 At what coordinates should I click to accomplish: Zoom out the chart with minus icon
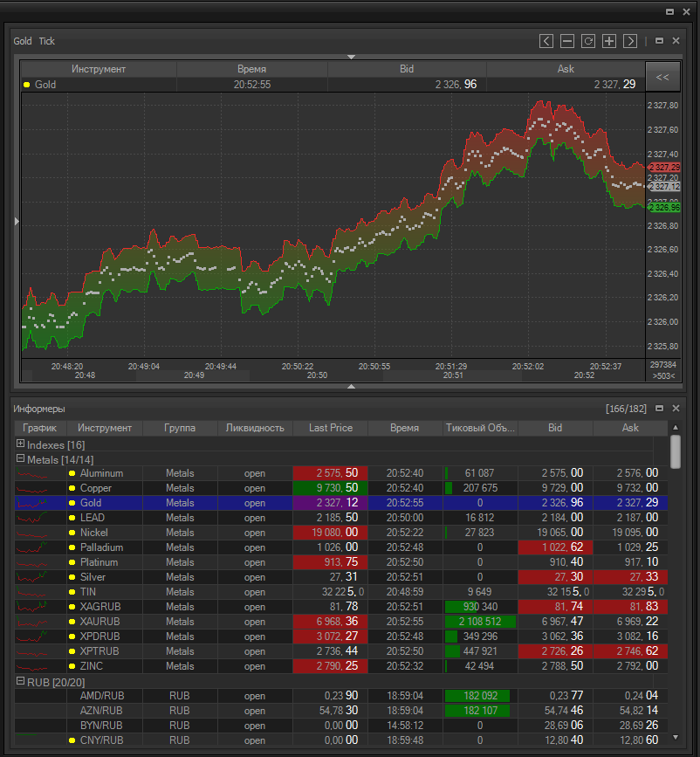click(567, 41)
